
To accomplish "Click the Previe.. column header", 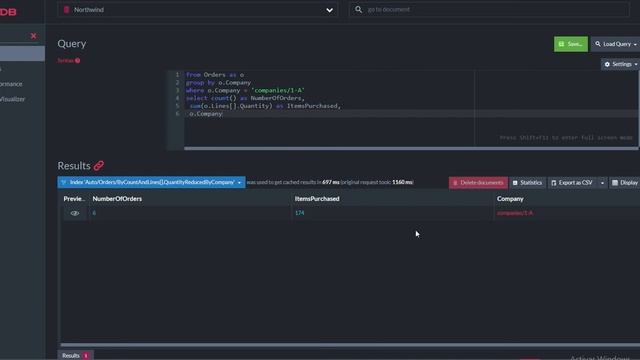I will 74,199.
